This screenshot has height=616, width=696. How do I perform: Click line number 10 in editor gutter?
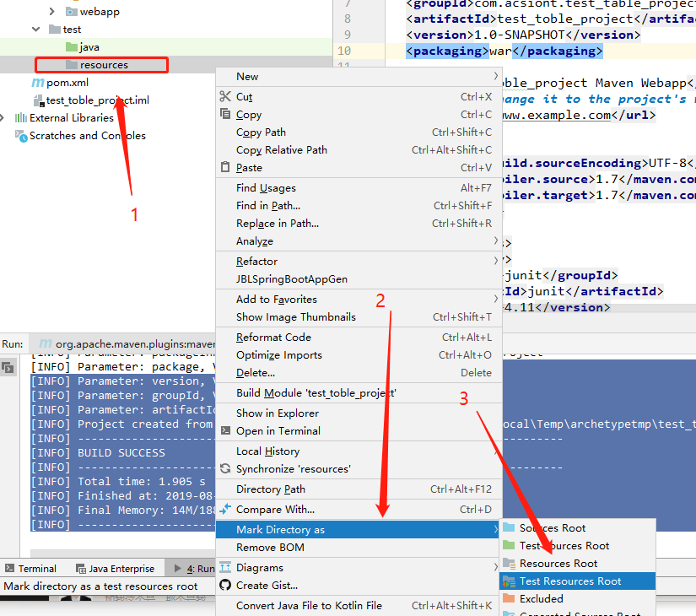(344, 51)
